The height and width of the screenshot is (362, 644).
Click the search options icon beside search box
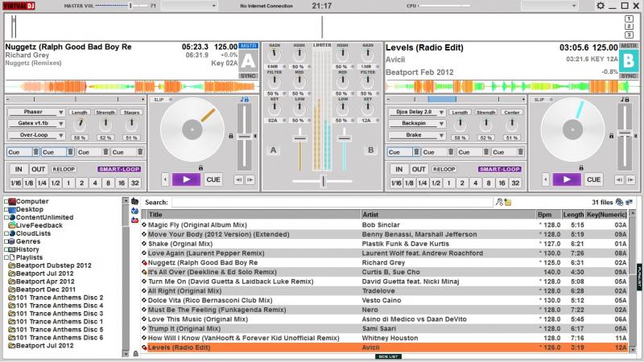tap(499, 202)
